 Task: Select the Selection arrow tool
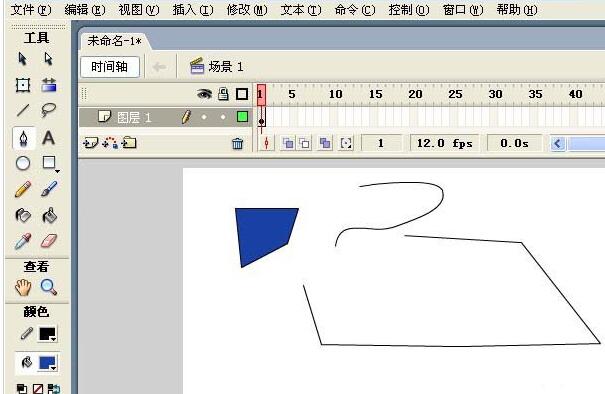[x=23, y=59]
